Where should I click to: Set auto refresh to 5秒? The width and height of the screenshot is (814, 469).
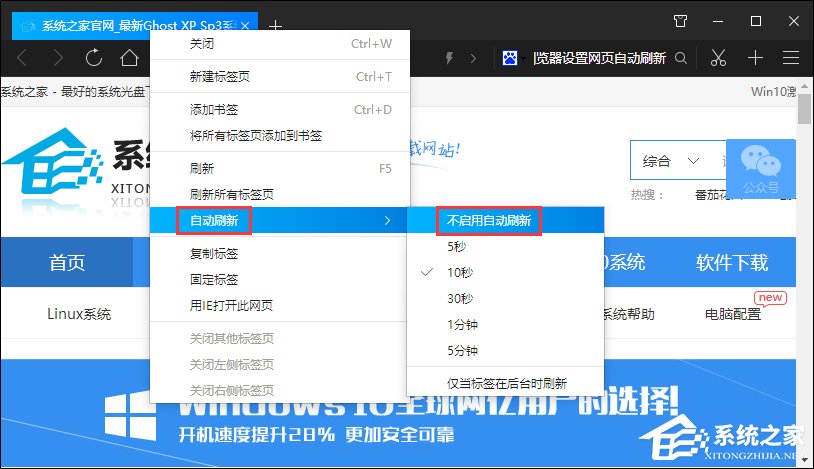(505, 246)
